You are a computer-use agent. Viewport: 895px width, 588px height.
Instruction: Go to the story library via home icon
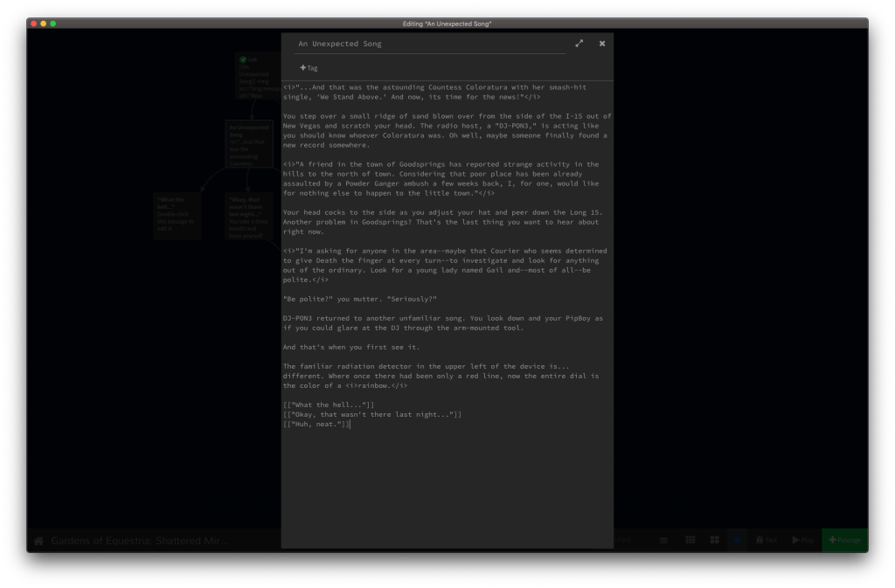click(x=38, y=541)
